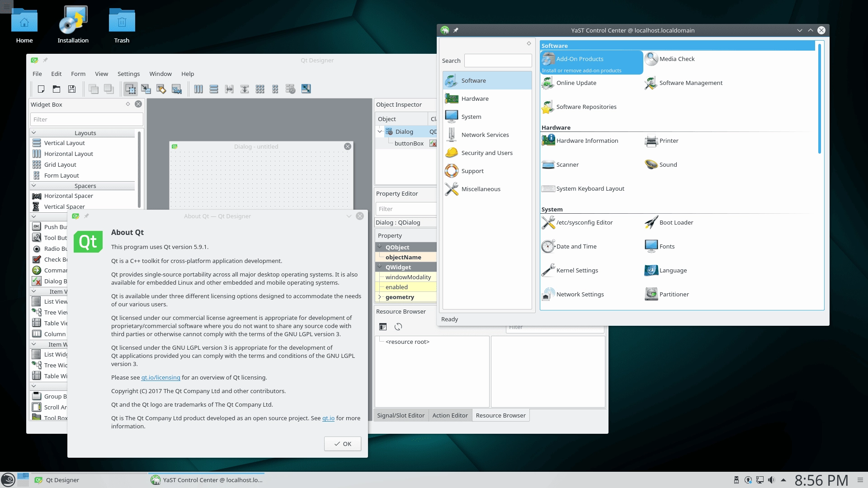
Task: Collapse Dialog node in Object Inspector
Action: pos(380,131)
